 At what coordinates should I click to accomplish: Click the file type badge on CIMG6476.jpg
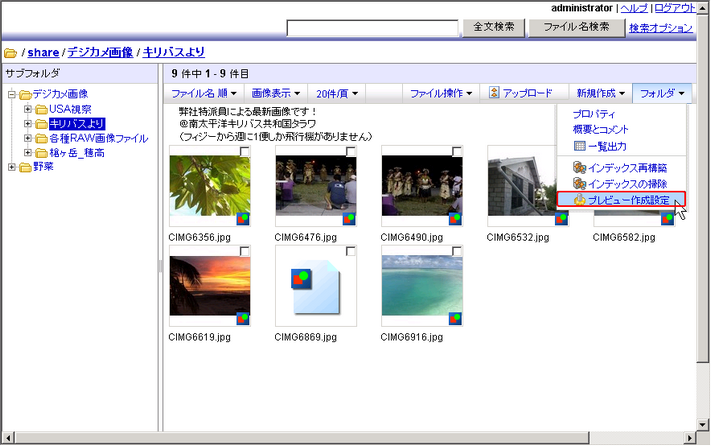[349, 219]
